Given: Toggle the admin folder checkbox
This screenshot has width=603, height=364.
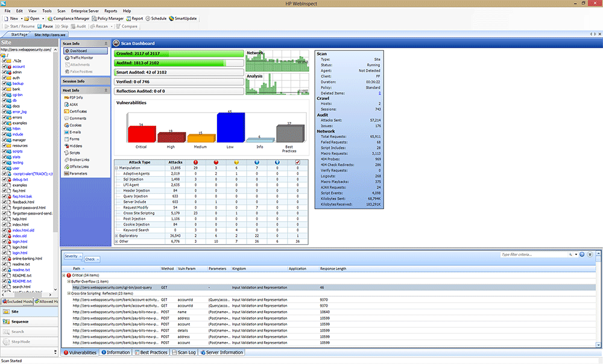Looking at the screenshot, I should click(4, 72).
